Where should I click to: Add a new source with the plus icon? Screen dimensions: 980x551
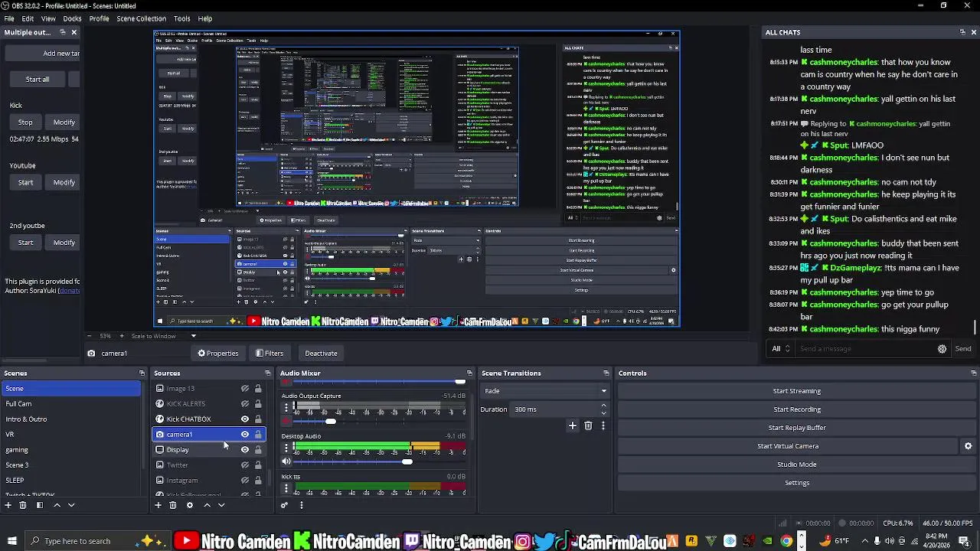(x=158, y=505)
